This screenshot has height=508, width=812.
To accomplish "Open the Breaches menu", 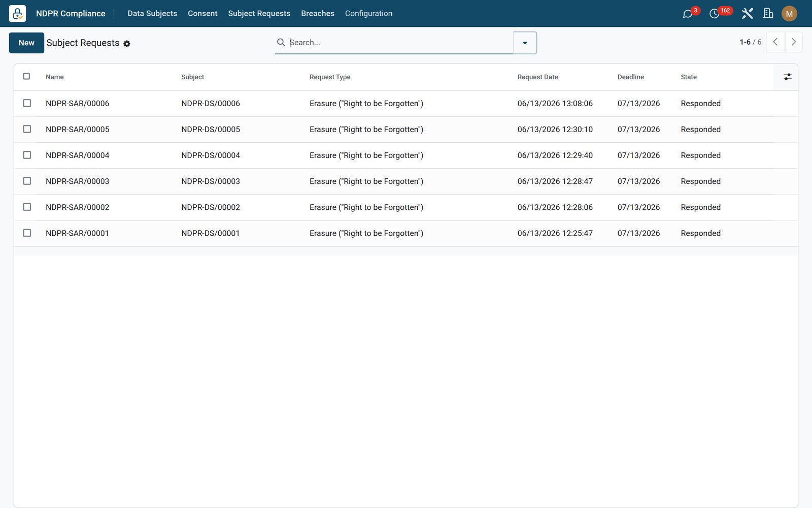I will click(x=318, y=13).
